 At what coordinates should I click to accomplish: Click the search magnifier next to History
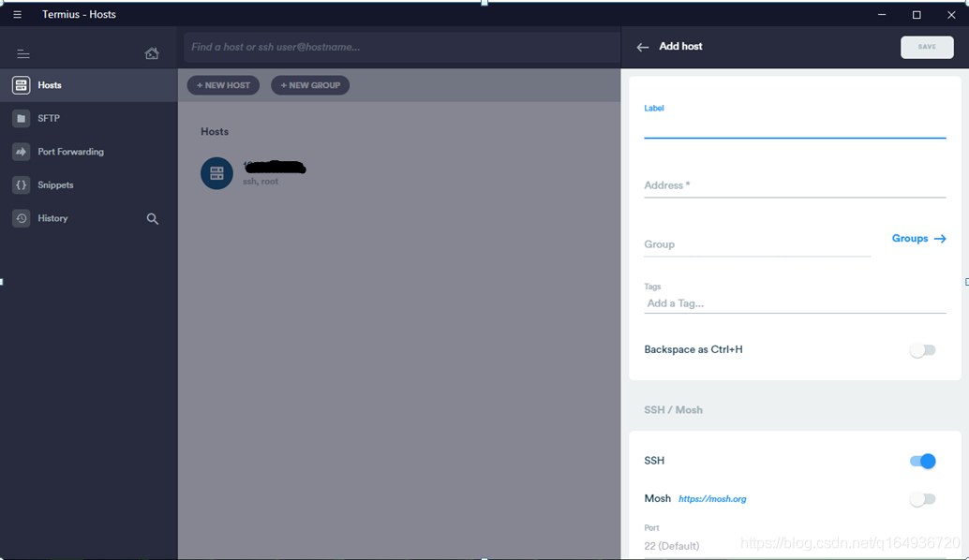pyautogui.click(x=152, y=218)
